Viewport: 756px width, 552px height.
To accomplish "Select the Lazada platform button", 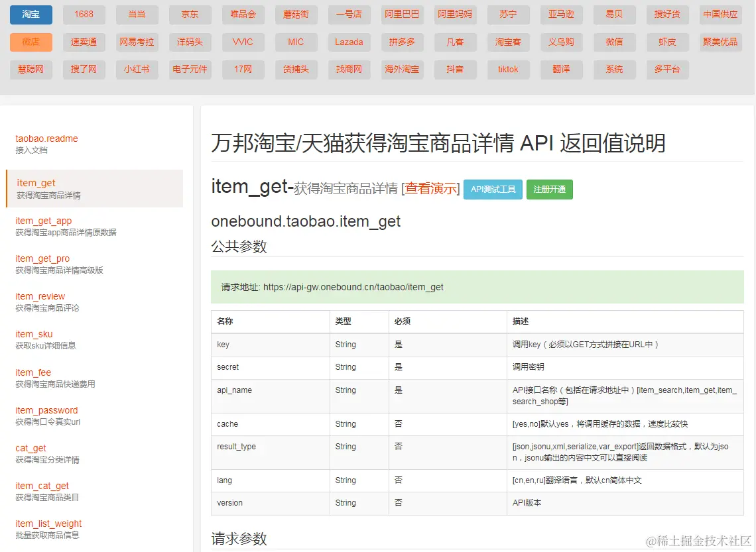I will click(x=349, y=42).
